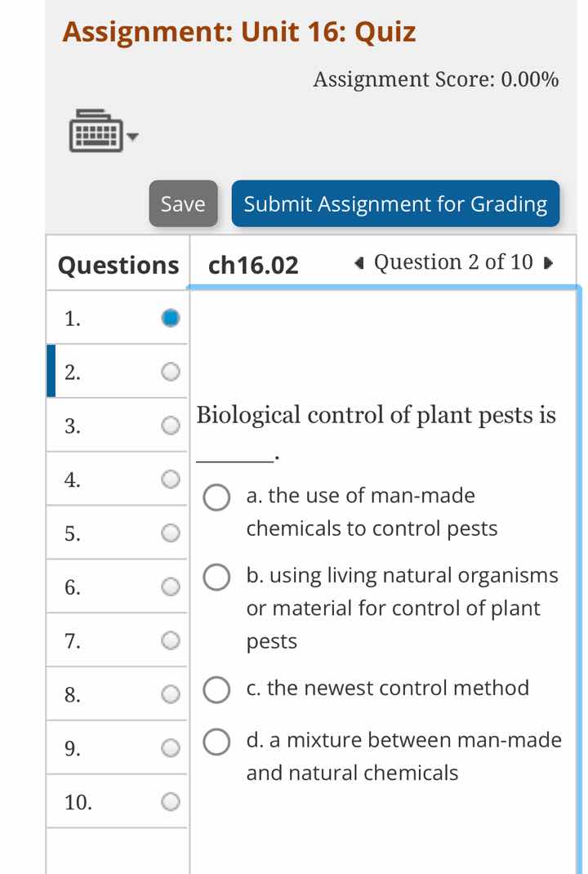Pick answer d about mixed chemicals

216,742
